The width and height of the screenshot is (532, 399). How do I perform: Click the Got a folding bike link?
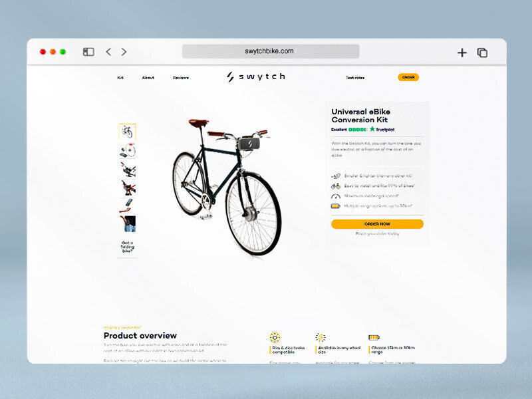(x=127, y=247)
